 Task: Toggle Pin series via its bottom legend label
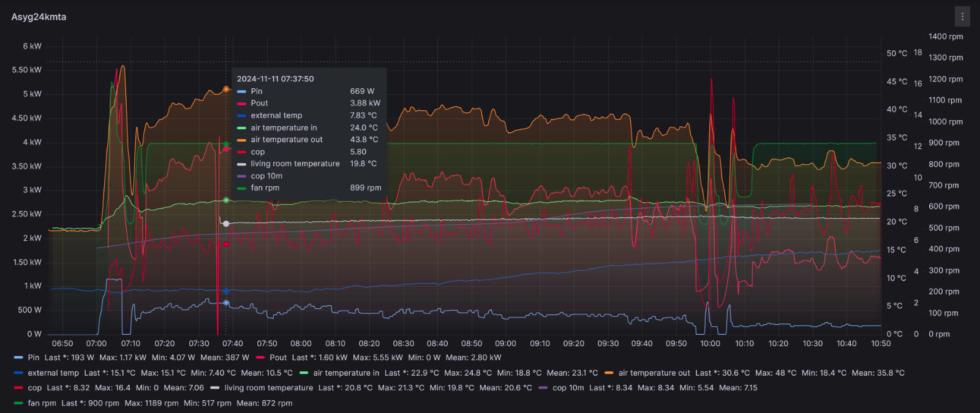pos(33,358)
